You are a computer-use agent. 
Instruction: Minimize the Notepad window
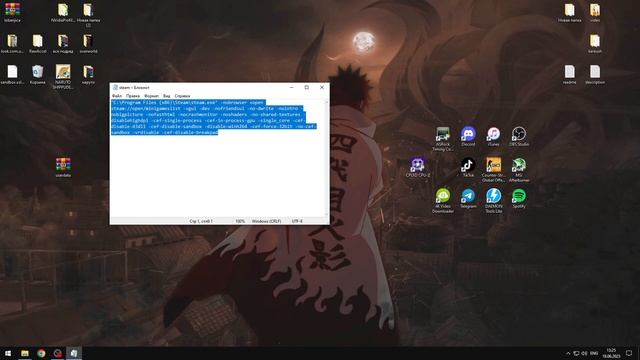pyautogui.click(x=291, y=87)
